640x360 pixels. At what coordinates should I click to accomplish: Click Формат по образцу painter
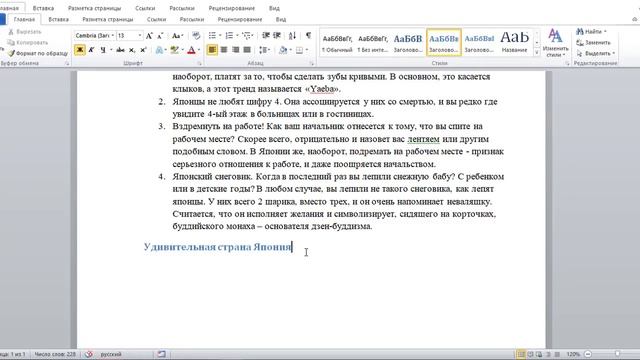[x=38, y=53]
